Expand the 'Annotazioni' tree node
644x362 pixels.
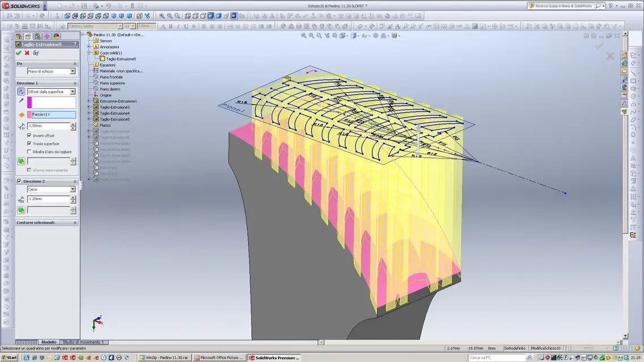89,47
